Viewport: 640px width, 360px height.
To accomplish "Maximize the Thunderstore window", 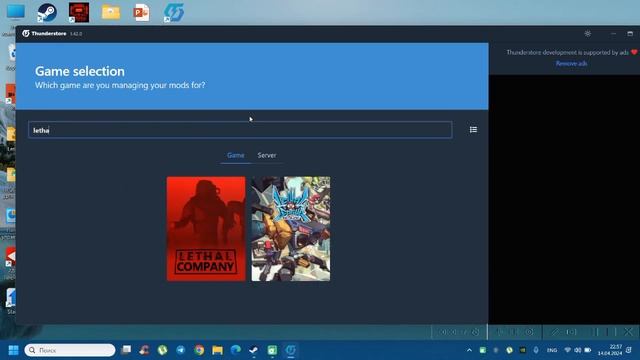I will point(630,33).
